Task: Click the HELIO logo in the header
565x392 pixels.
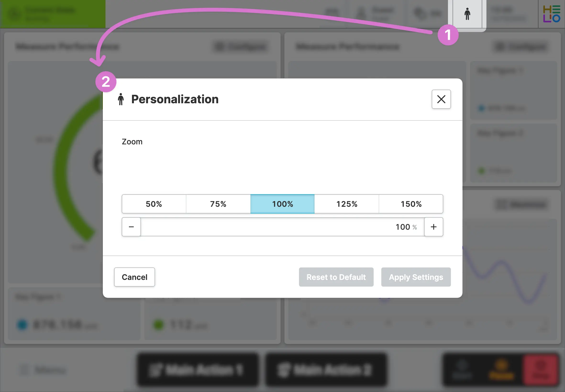Action: tap(551, 14)
